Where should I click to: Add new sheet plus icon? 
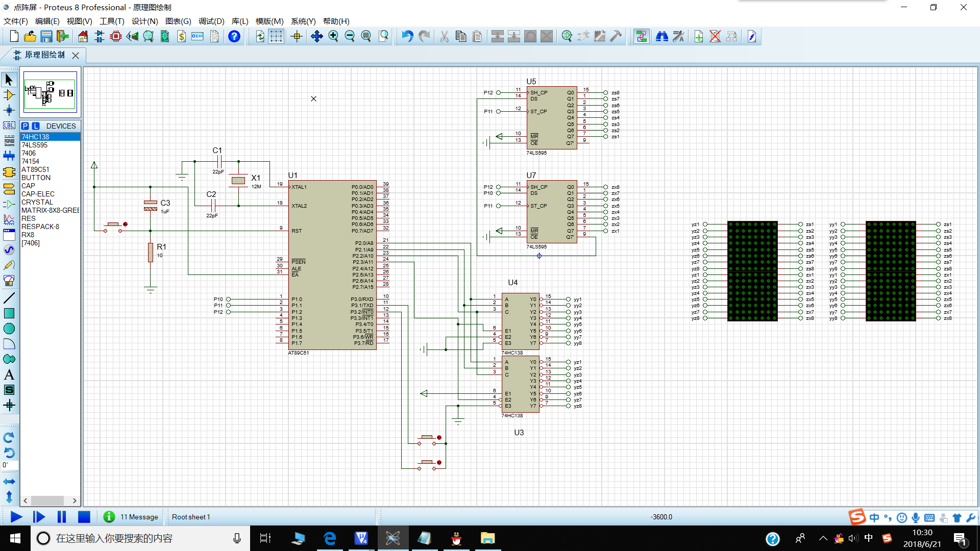point(699,36)
